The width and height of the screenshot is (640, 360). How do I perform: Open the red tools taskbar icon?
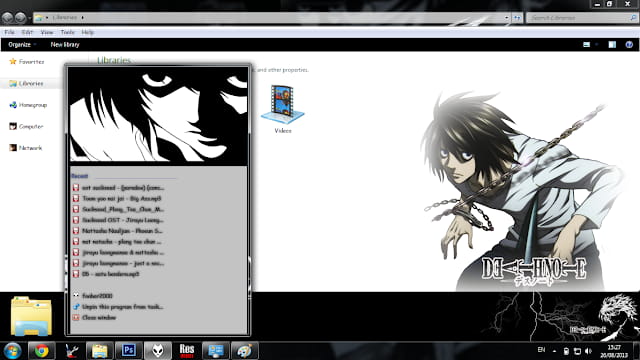(x=71, y=350)
